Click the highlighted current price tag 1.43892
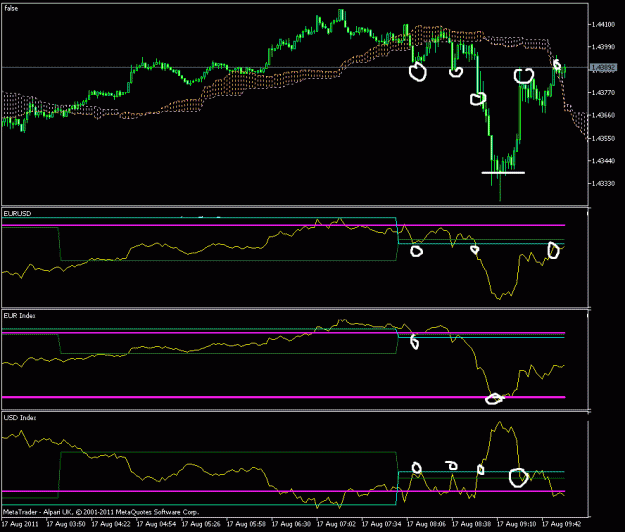Image resolution: width=625 pixels, height=532 pixels. click(x=603, y=68)
